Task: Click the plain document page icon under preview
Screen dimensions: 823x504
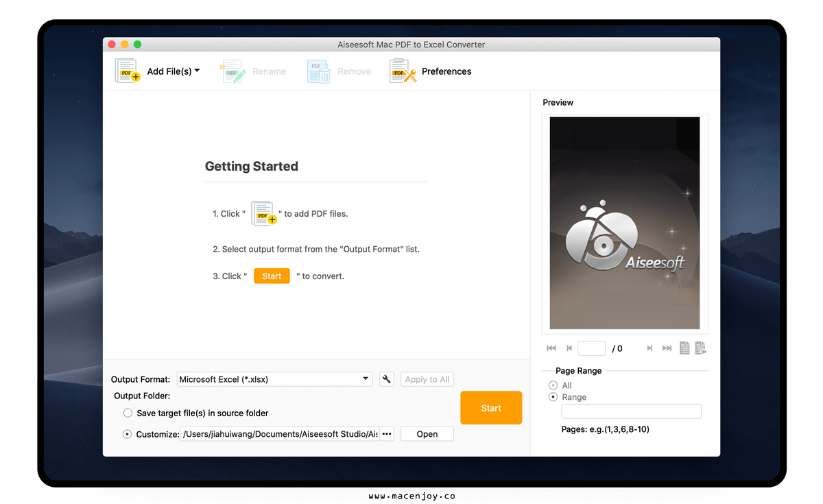Action: [684, 348]
